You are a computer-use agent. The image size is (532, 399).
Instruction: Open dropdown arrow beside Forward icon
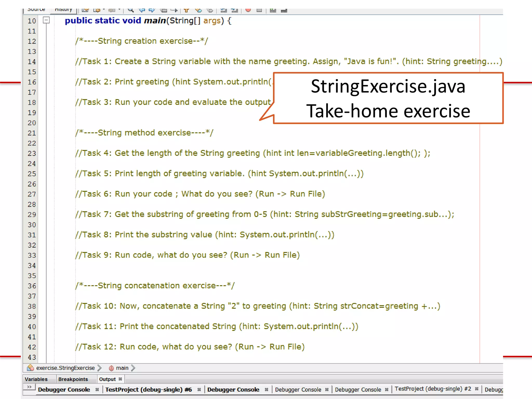(119, 10)
